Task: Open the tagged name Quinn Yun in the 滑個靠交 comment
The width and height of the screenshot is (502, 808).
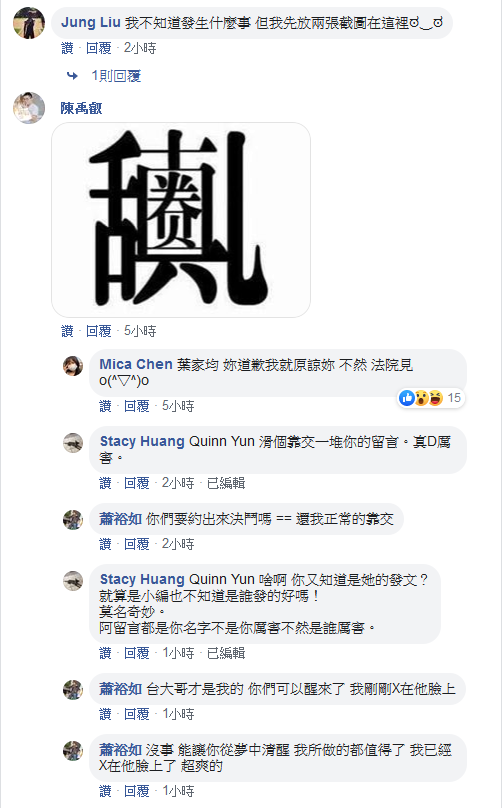Action: point(222,442)
